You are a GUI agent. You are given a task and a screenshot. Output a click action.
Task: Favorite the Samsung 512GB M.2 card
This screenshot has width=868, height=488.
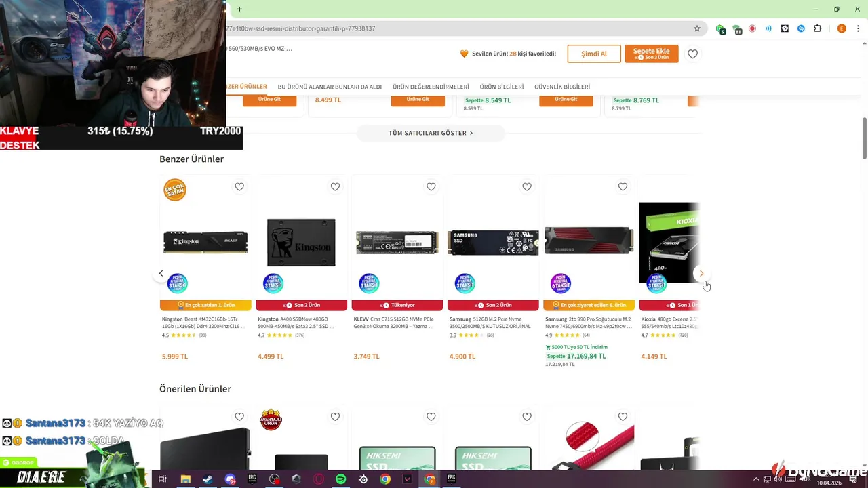pos(527,187)
